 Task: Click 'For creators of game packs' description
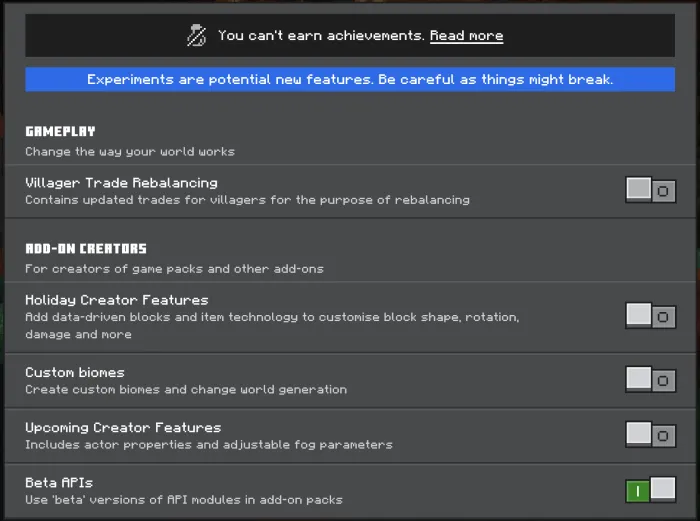coord(174,269)
